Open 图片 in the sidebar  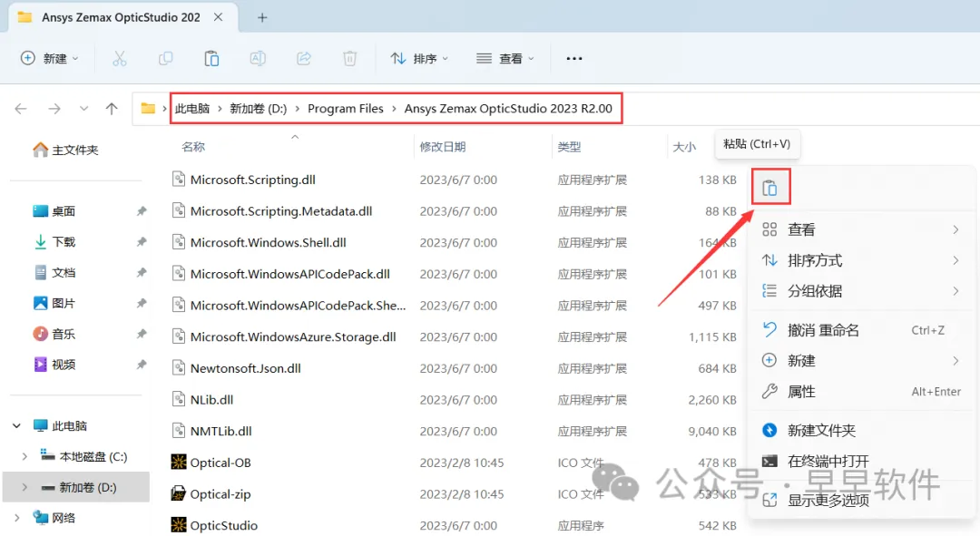[54, 303]
